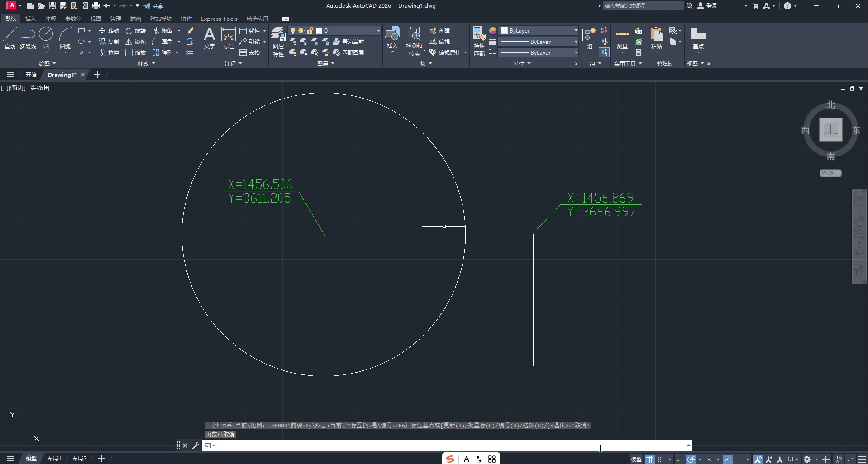Toggle polar tracking in the status bar

coord(691,459)
